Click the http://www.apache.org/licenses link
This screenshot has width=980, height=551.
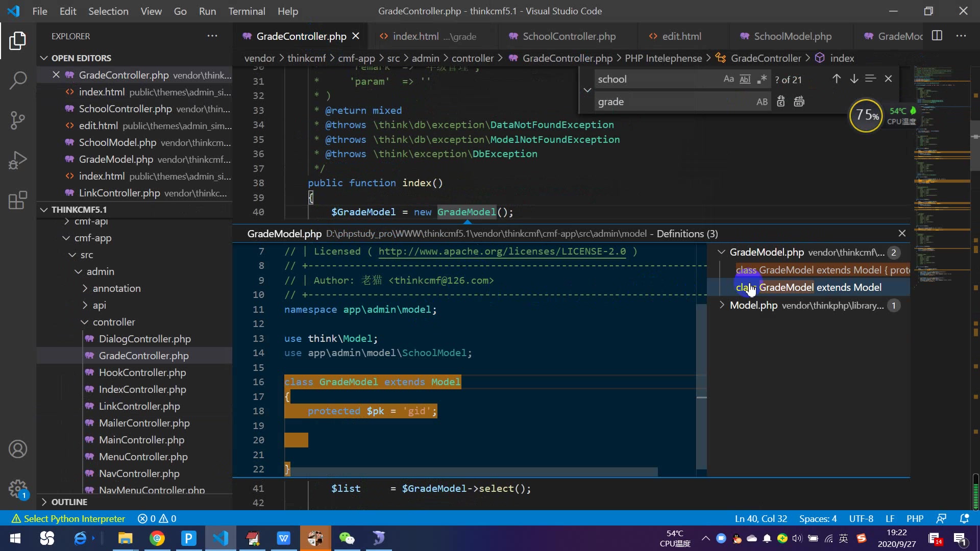[501, 251]
